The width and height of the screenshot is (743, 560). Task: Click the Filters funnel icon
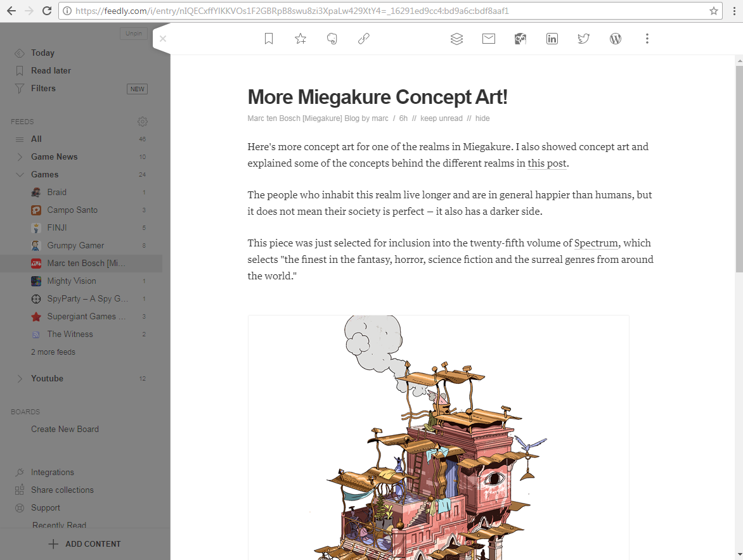pyautogui.click(x=20, y=89)
